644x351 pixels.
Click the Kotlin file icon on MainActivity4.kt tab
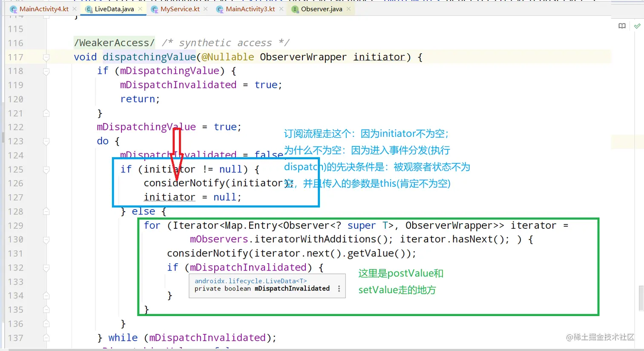point(14,9)
